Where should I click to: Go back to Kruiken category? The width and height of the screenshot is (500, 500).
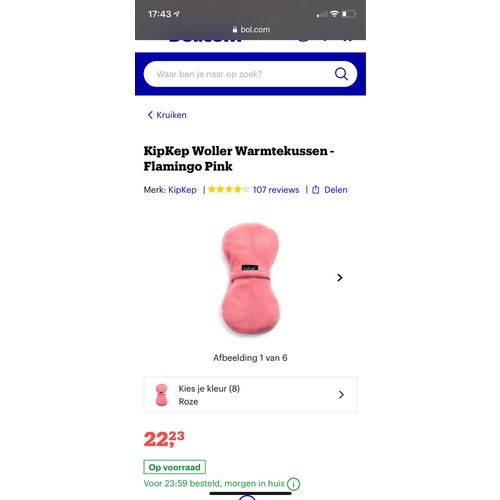[167, 115]
